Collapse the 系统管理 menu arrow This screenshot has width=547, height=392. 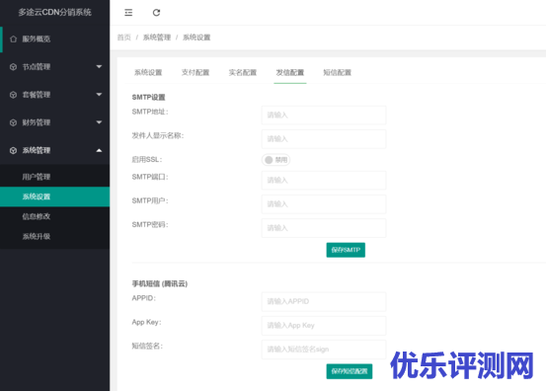99,150
